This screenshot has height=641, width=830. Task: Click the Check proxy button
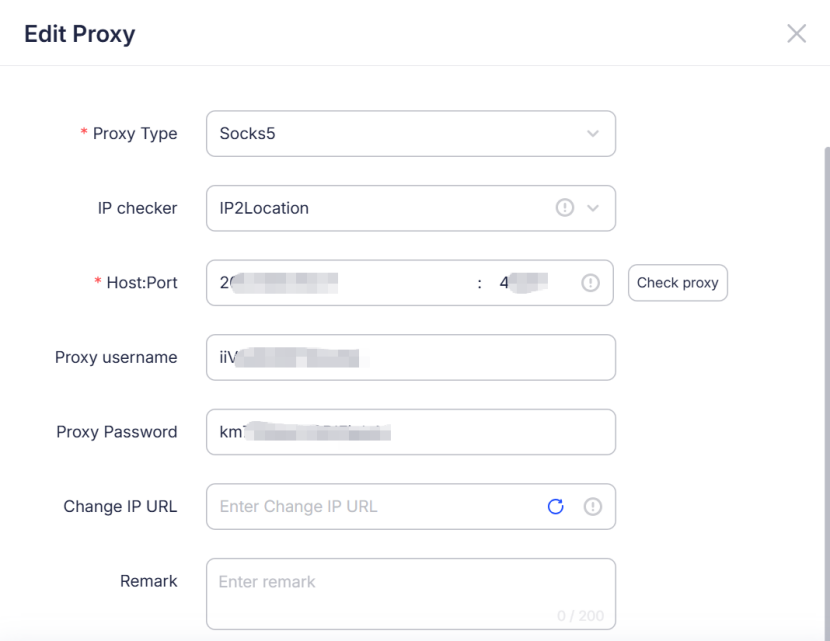(x=678, y=283)
